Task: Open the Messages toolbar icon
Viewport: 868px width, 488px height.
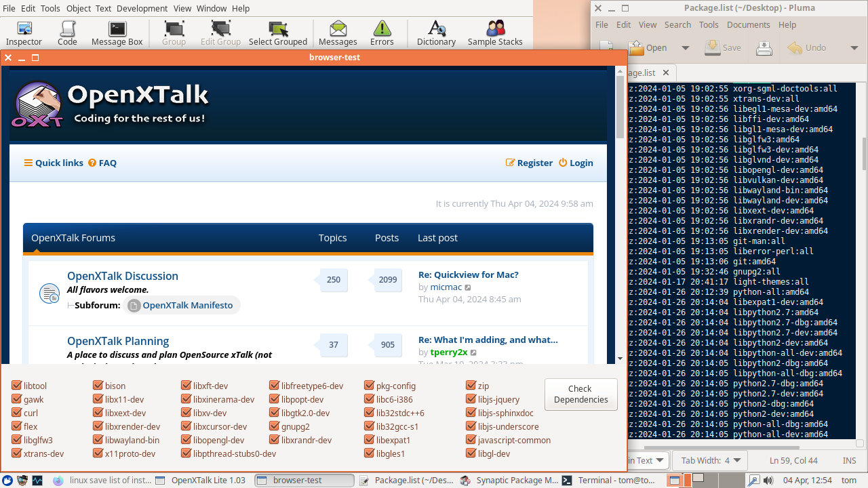Action: pyautogui.click(x=338, y=33)
